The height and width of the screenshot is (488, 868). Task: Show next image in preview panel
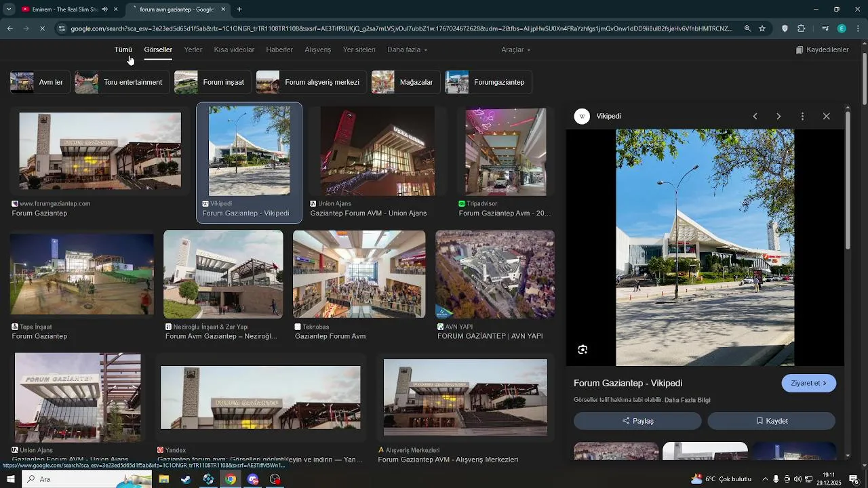(x=778, y=117)
